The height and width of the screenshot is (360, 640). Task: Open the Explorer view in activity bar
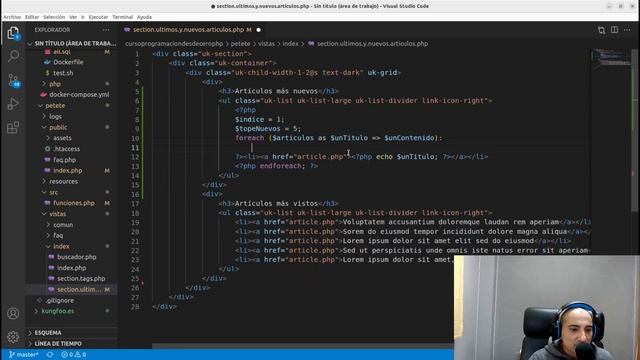13,33
